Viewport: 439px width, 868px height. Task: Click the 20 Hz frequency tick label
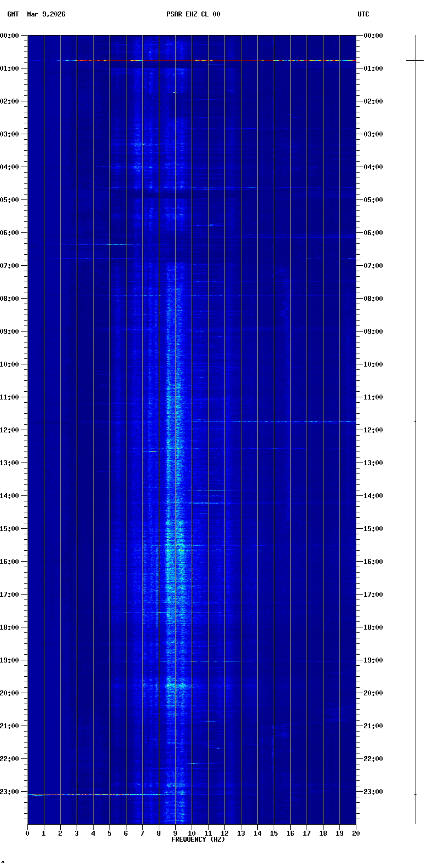356,833
